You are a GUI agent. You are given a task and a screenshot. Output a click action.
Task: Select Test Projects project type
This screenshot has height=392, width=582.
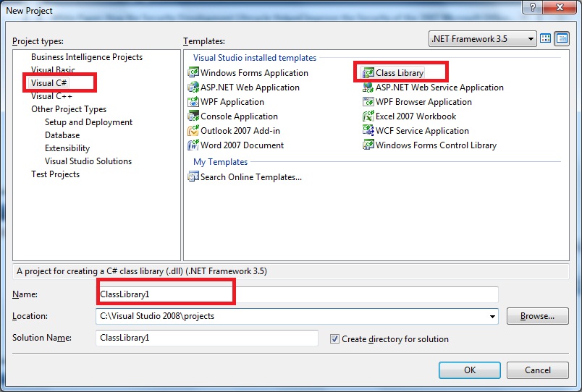click(55, 174)
